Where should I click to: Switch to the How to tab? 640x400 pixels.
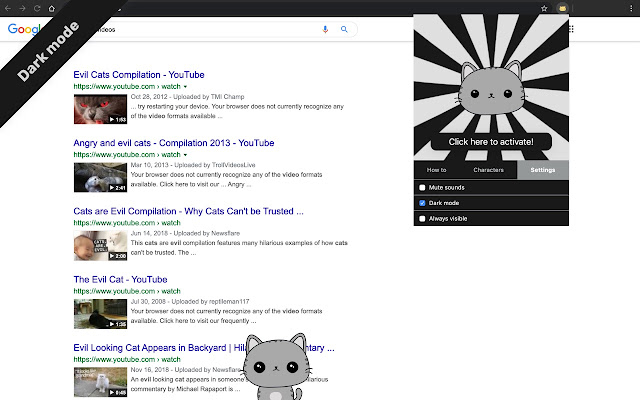tap(437, 171)
